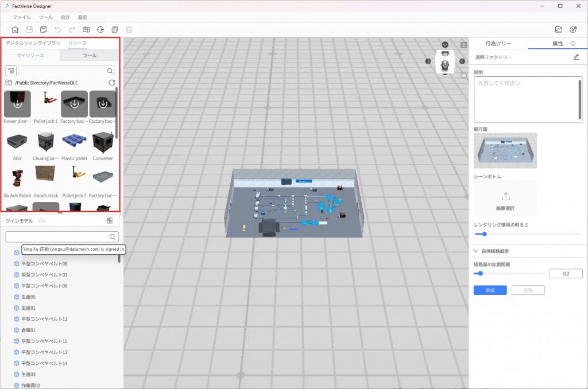Adjust the レンダリング環境の明るさ slider

click(484, 234)
